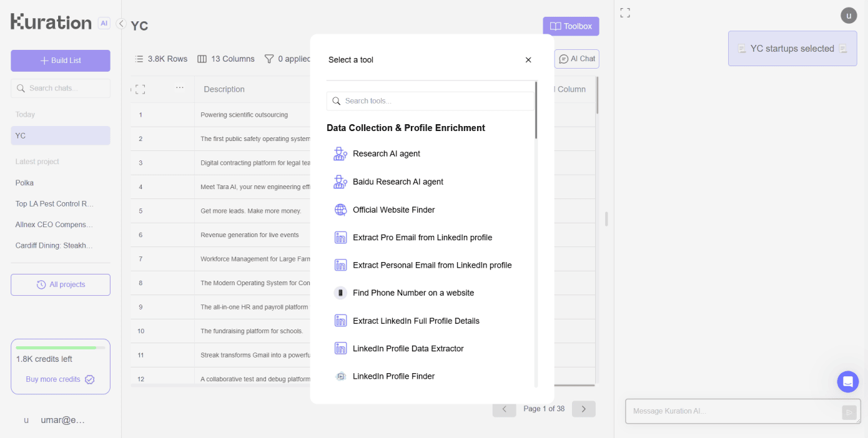
Task: Click the table expand fullscreen icon
Action: click(x=140, y=89)
